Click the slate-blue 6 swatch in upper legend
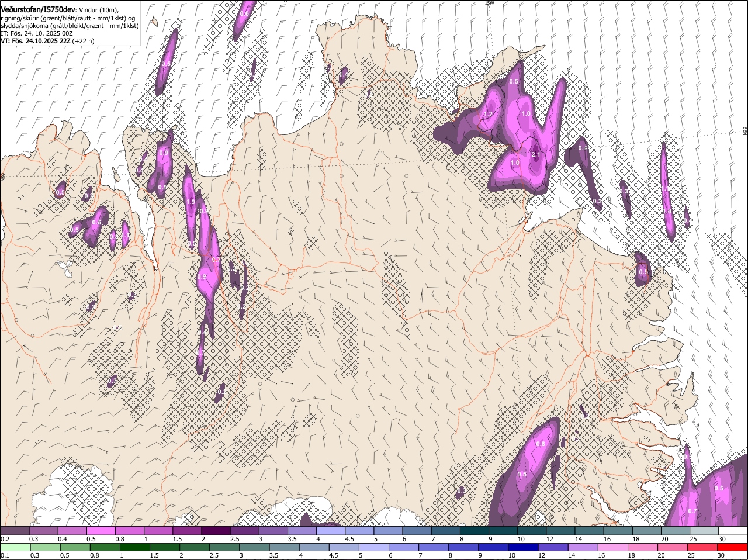 point(417,531)
